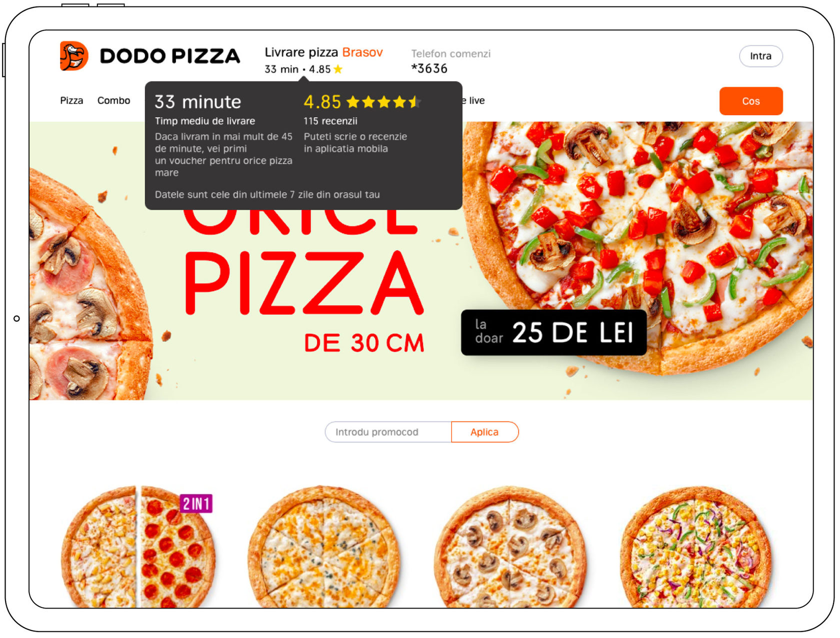Open the Combo menu category
840x638 pixels.
pos(113,101)
